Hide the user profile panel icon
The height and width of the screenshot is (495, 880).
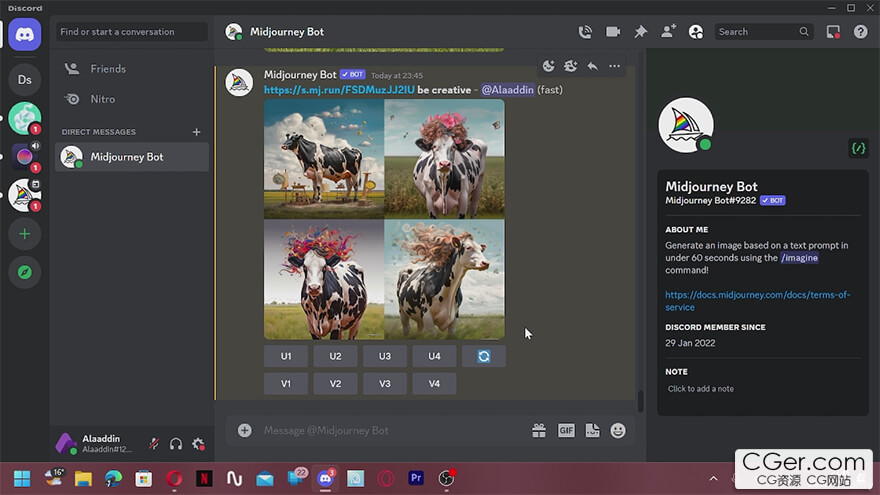pyautogui.click(x=695, y=32)
